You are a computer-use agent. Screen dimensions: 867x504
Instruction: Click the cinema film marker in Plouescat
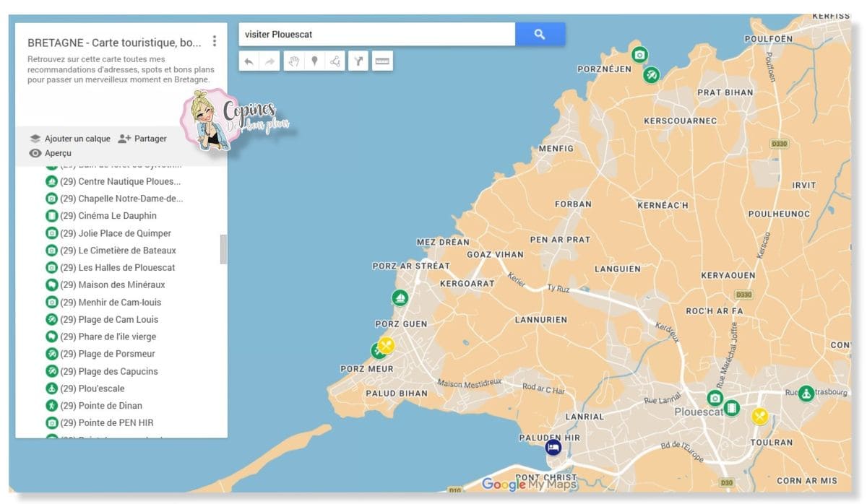point(732,408)
